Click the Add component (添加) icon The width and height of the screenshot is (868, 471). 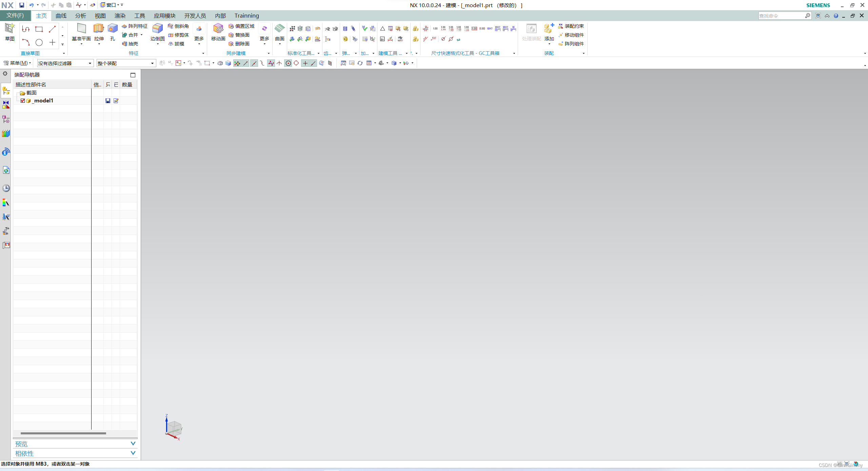[549, 29]
